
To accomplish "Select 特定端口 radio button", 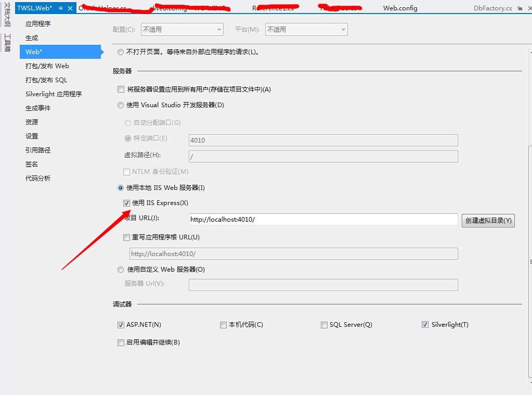I will [128, 138].
